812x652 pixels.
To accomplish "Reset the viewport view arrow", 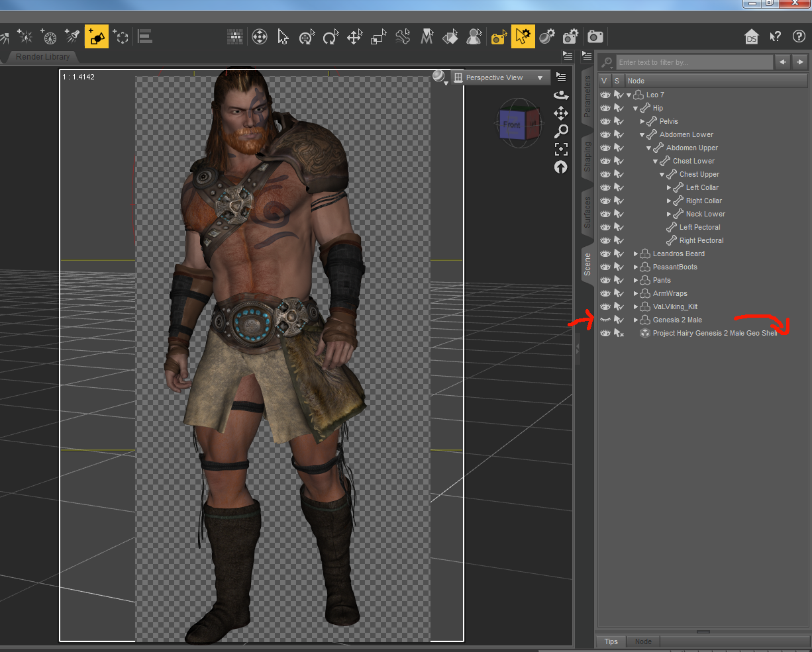I will tap(561, 167).
